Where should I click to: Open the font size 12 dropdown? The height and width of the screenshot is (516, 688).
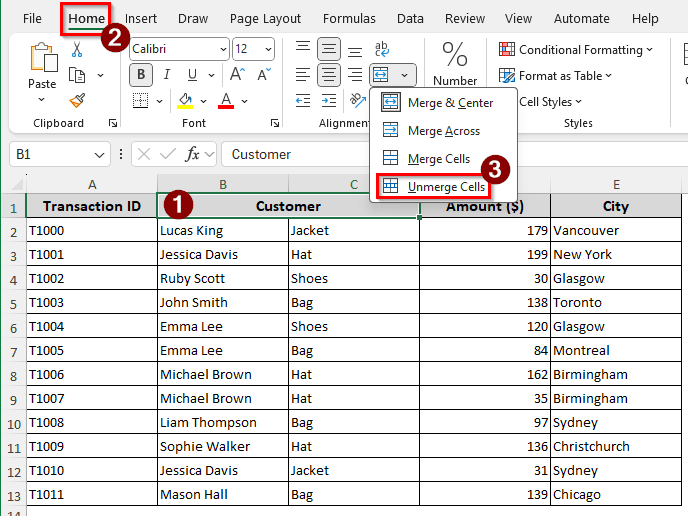coord(268,49)
